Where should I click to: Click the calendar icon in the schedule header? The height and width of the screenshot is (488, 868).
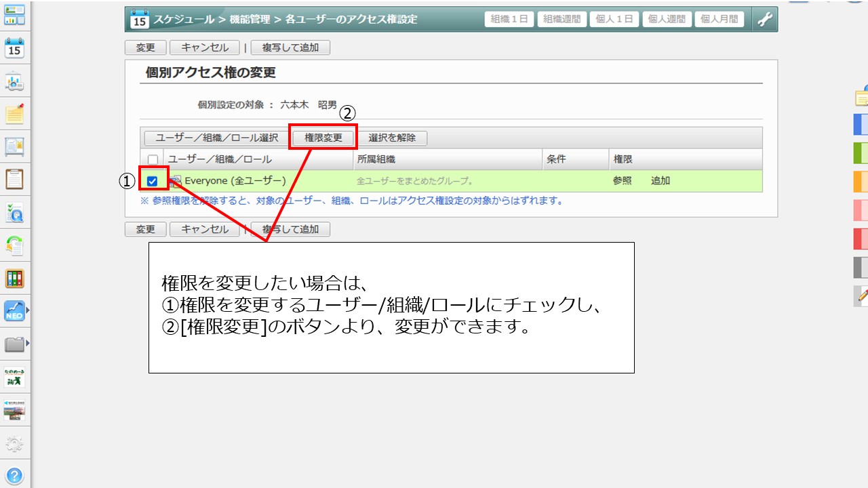139,19
